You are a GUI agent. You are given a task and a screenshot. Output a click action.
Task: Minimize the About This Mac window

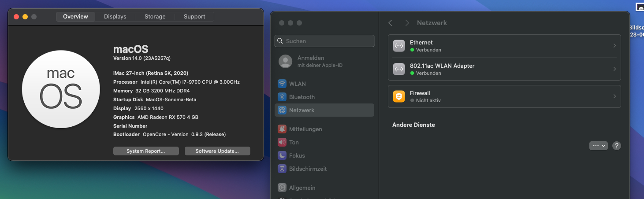click(25, 17)
